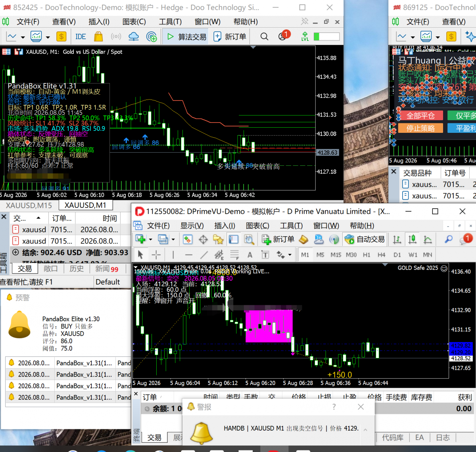The width and height of the screenshot is (476, 452).
Task: Select the M1 timeframe in DPrimeVU
Action: pos(305,255)
